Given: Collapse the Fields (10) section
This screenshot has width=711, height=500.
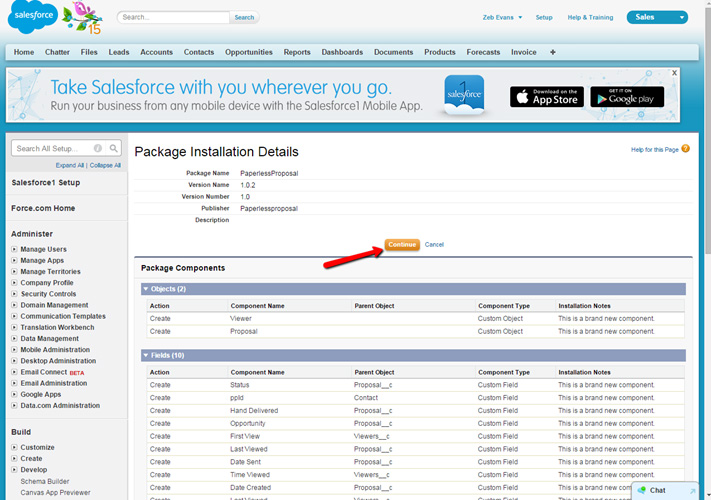Looking at the screenshot, I should [146, 355].
